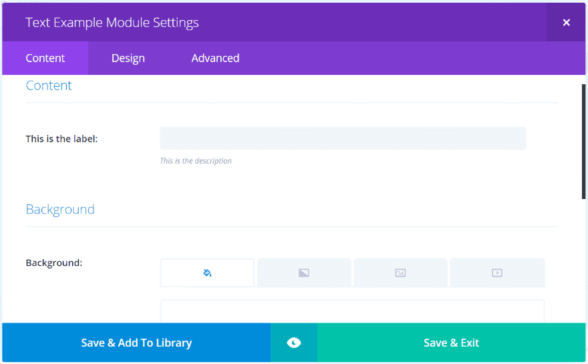
Task: Collapse the Background section heading
Action: pos(60,210)
